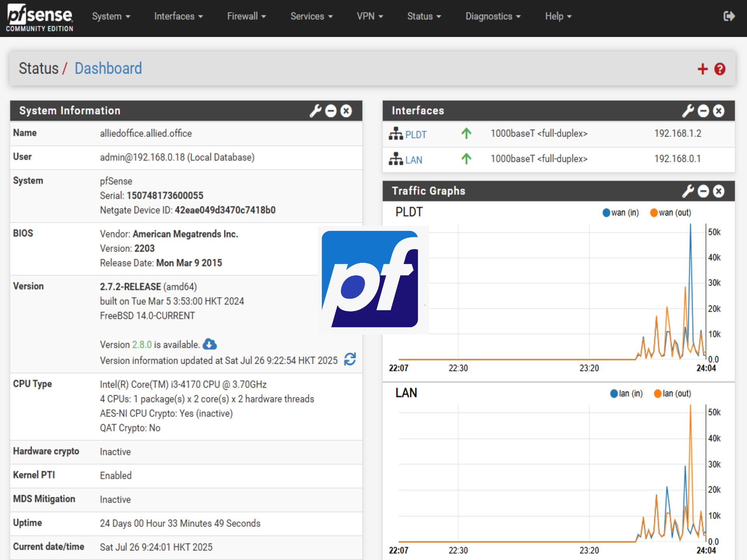Click the LAN green up-arrow status icon

[x=466, y=159]
